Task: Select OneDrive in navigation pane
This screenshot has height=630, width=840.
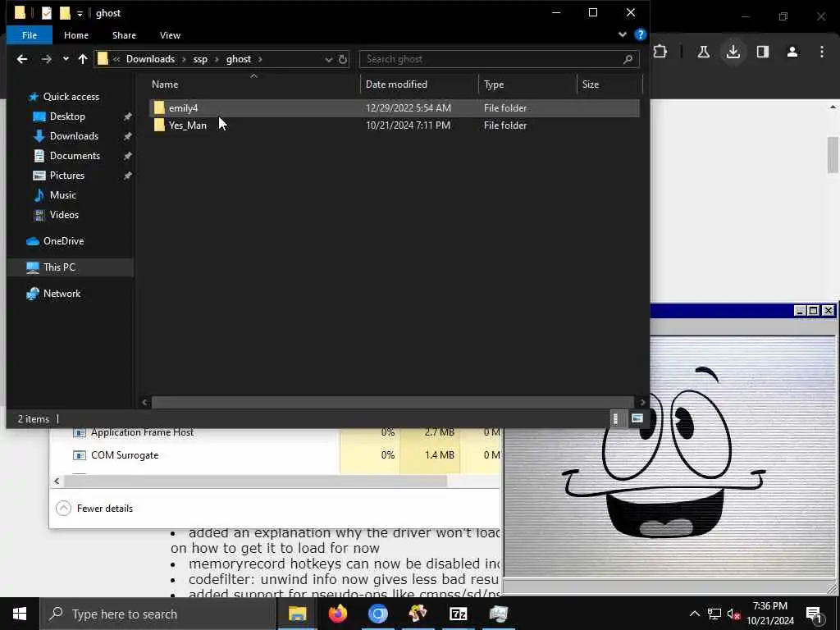Action: pos(63,241)
